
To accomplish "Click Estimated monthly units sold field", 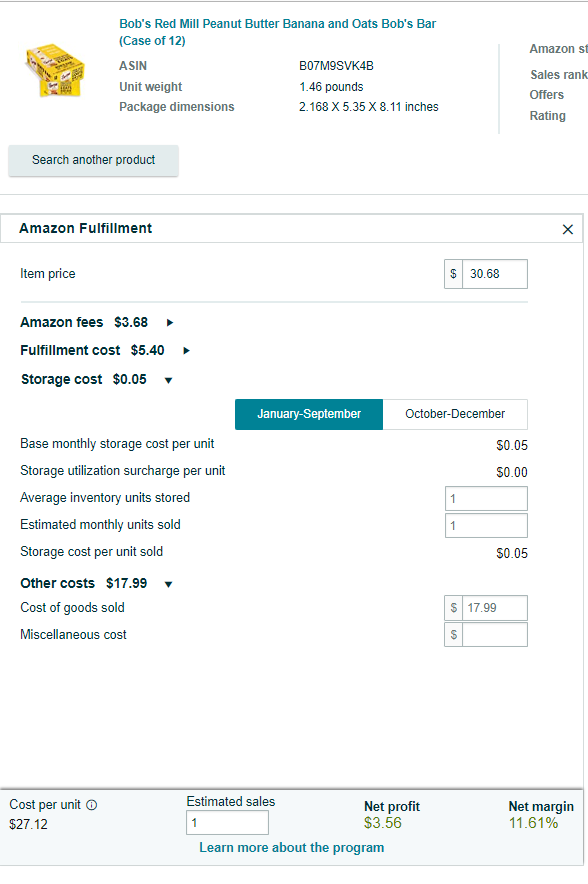I will (487, 525).
